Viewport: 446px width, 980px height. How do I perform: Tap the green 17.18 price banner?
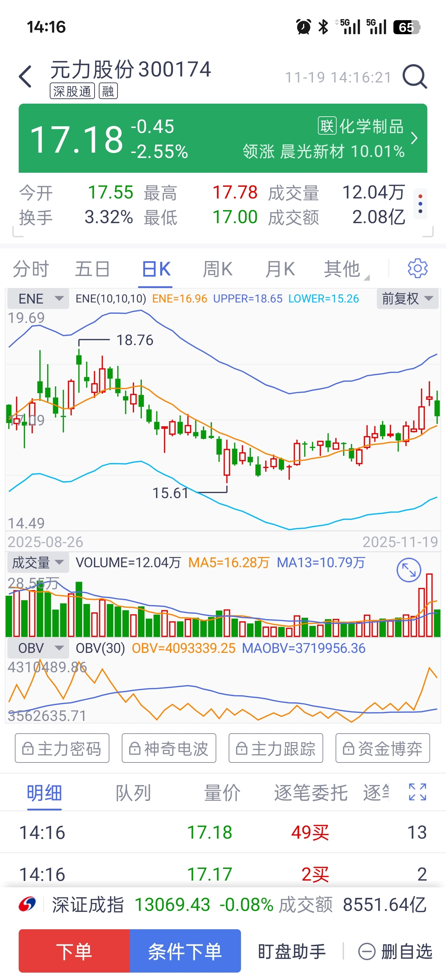point(223,138)
